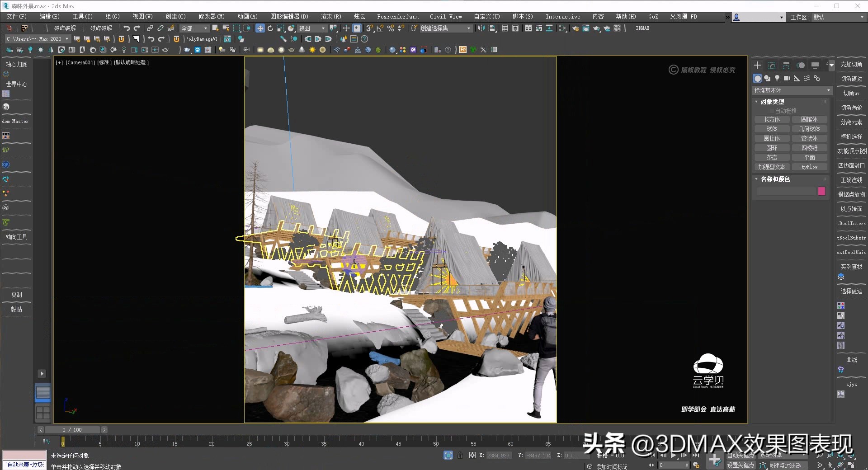Select the Rotate tool on the main toolbar
Viewport: 868px width, 470px height.
(x=270, y=28)
